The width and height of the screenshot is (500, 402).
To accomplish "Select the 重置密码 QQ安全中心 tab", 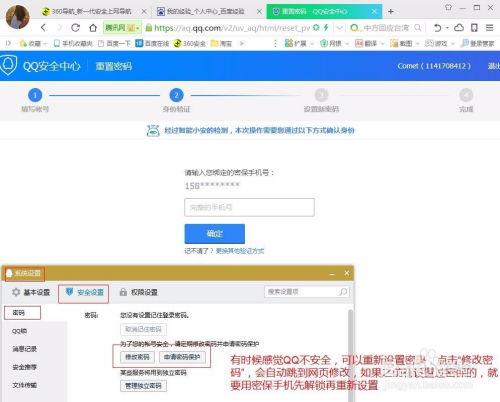I will click(324, 11).
